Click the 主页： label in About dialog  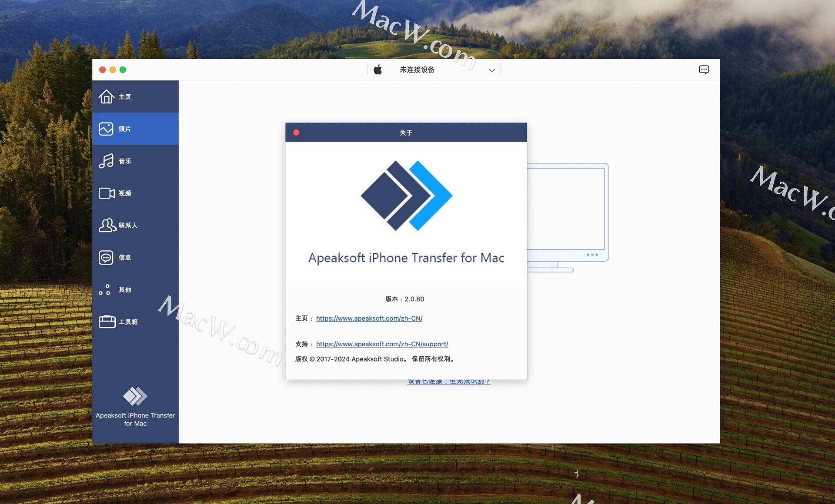click(x=304, y=318)
